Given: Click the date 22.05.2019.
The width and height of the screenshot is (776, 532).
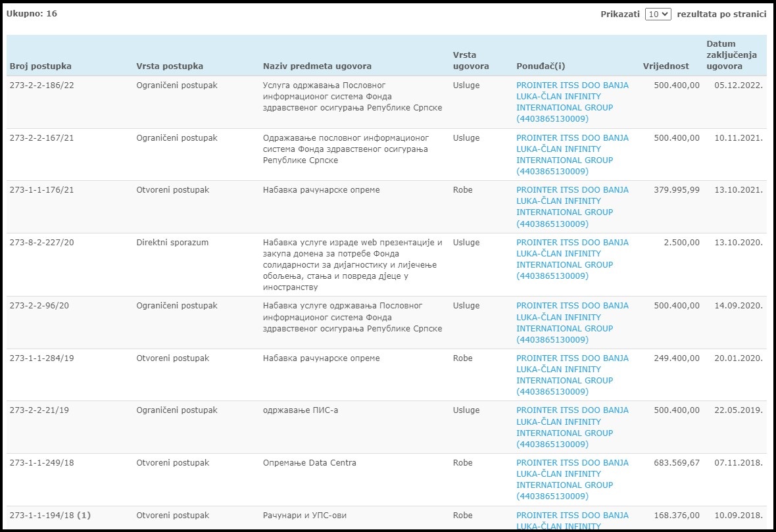Looking at the screenshot, I should point(739,410).
